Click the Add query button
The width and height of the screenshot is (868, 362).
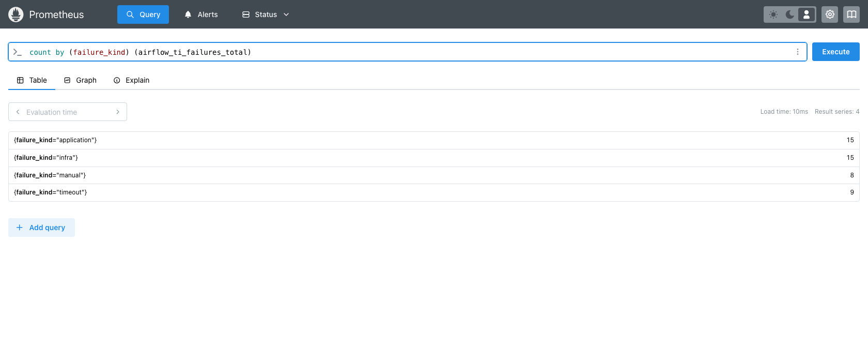[41, 228]
